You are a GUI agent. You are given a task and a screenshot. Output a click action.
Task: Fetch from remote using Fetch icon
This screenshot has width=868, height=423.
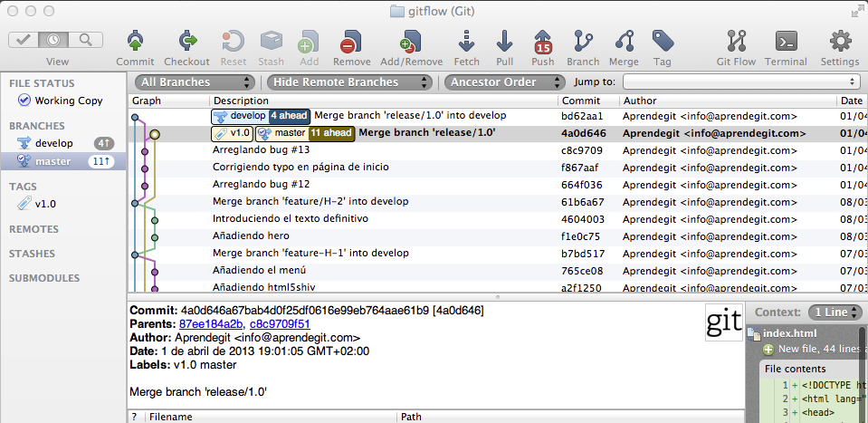pos(467,42)
